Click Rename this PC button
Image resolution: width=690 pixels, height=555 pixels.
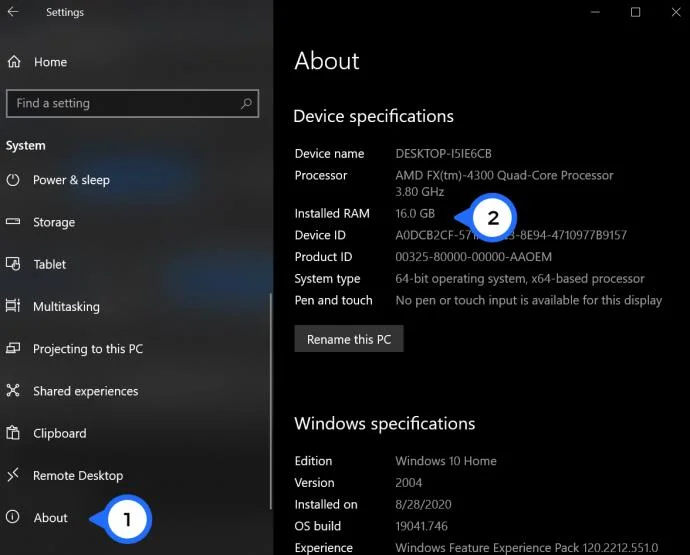349,339
